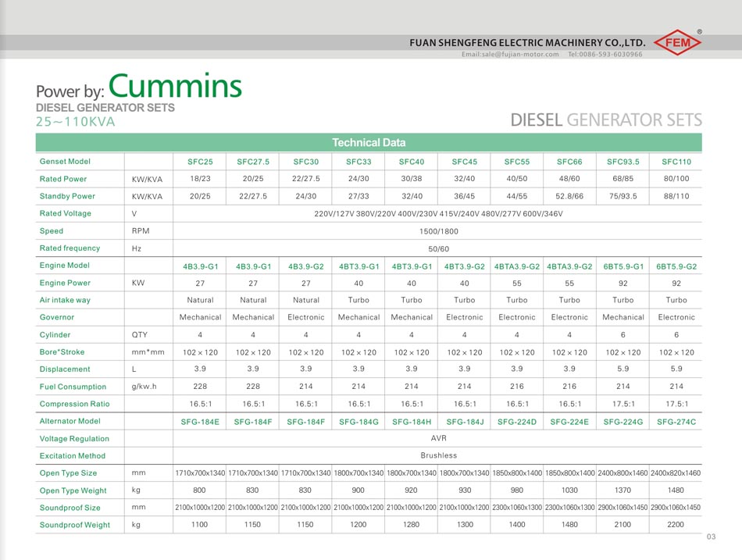Click the Rated Power row label
Image resolution: width=742 pixels, height=560 pixels.
(63, 179)
